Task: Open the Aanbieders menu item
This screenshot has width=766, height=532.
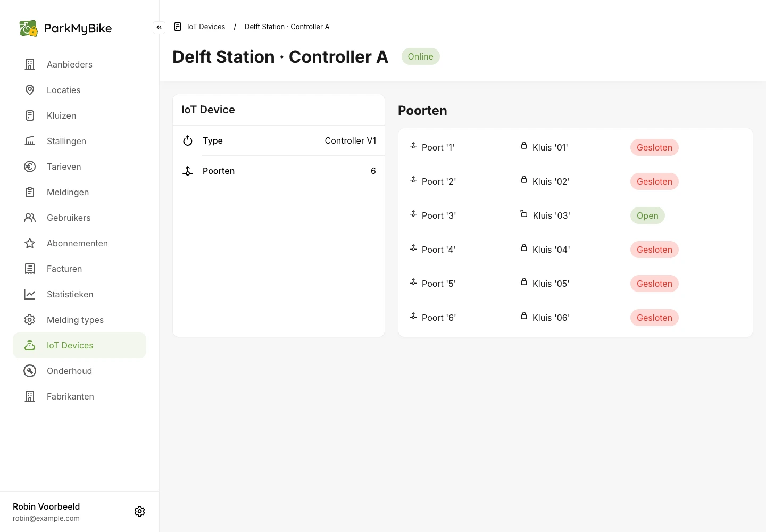Action: (79, 64)
